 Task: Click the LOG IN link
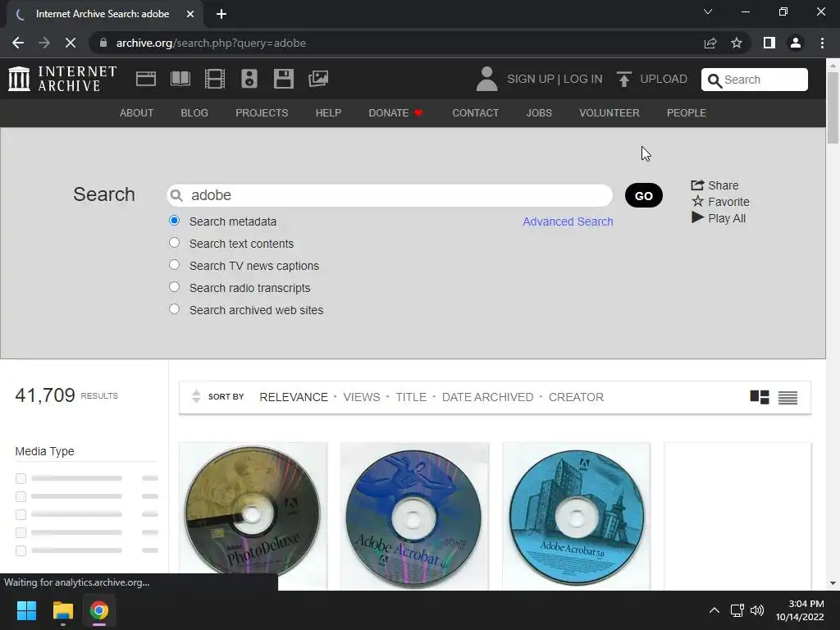point(583,79)
